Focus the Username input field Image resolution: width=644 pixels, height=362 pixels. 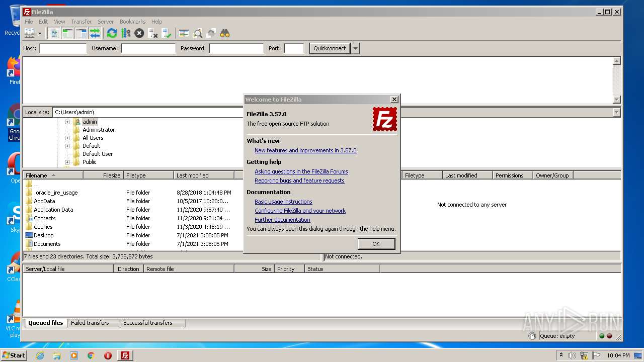click(148, 48)
